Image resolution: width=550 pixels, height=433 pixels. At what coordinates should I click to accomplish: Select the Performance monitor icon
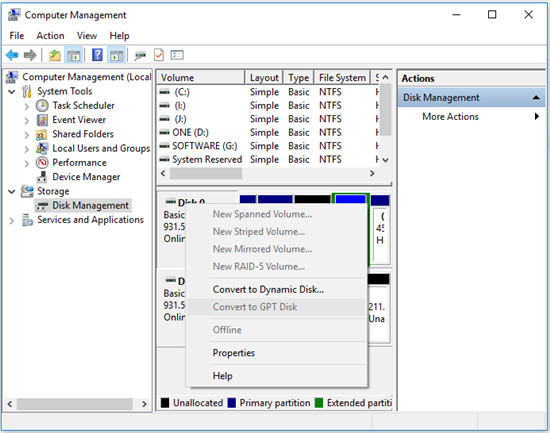point(42,162)
